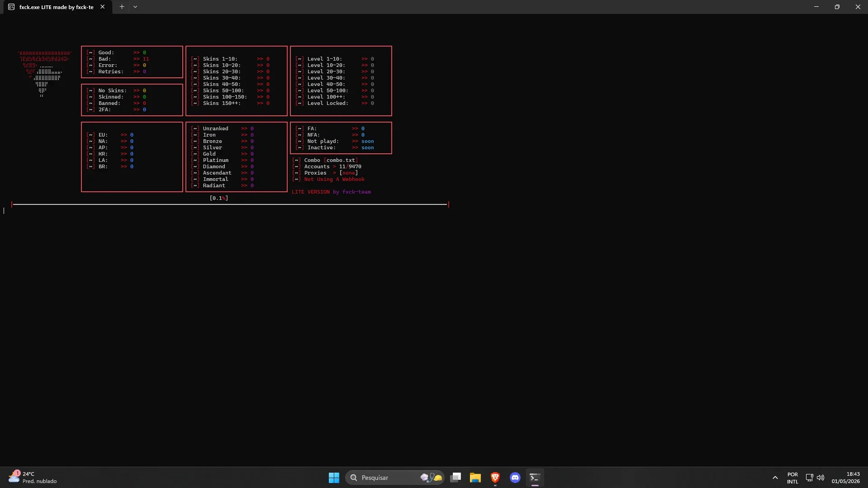Viewport: 868px width, 488px height.
Task: Click the 'EU:' region line
Action: 110,135
